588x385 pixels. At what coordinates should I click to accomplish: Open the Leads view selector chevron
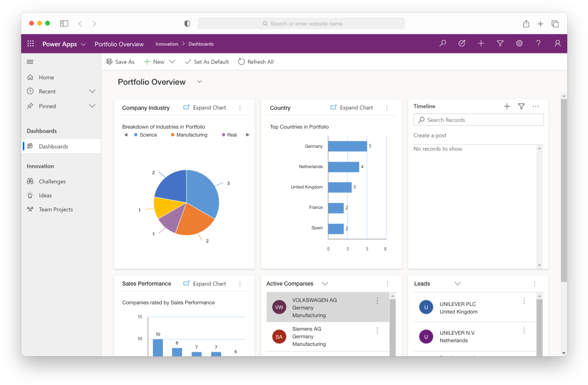point(458,284)
